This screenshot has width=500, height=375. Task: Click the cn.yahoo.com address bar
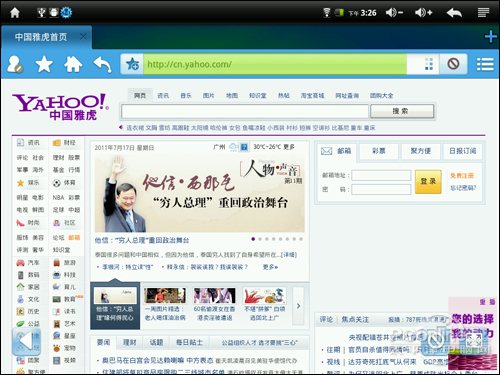(275, 64)
